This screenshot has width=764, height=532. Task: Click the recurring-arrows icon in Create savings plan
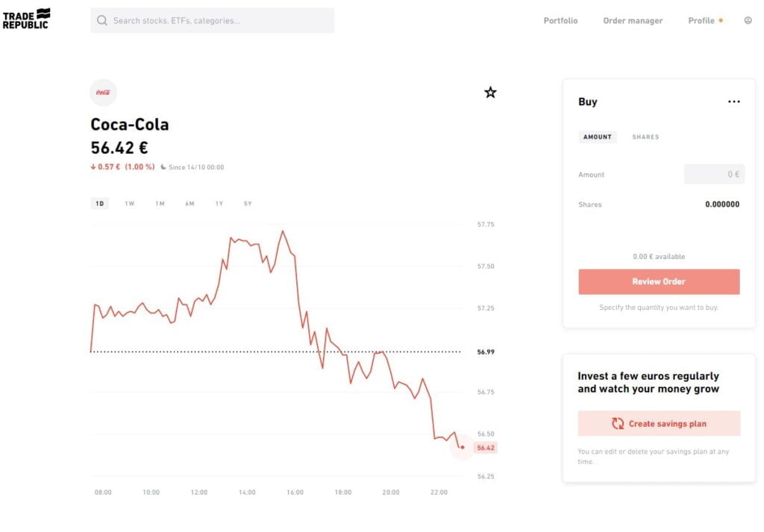point(617,423)
